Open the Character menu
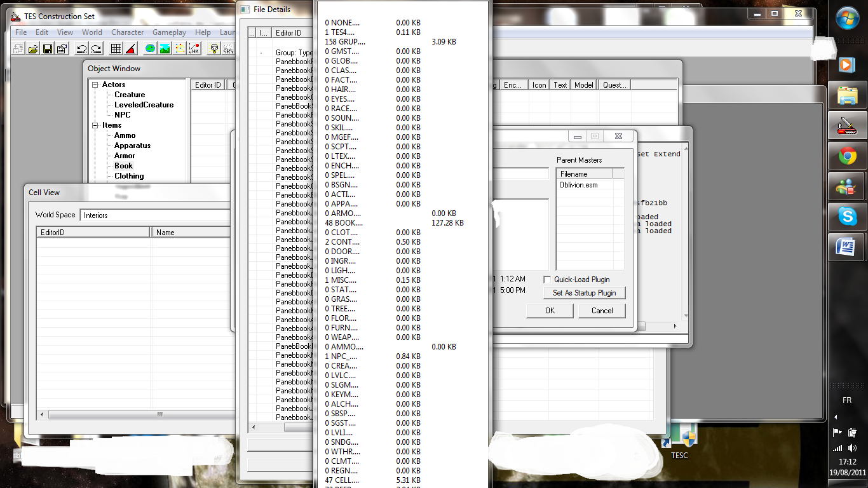This screenshot has width=868, height=488. coord(128,32)
